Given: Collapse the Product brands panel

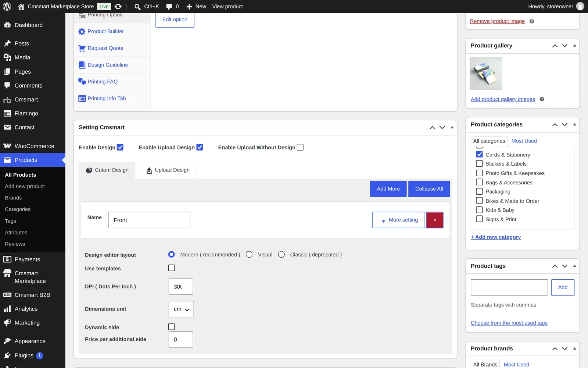Looking at the screenshot, I should [575, 348].
